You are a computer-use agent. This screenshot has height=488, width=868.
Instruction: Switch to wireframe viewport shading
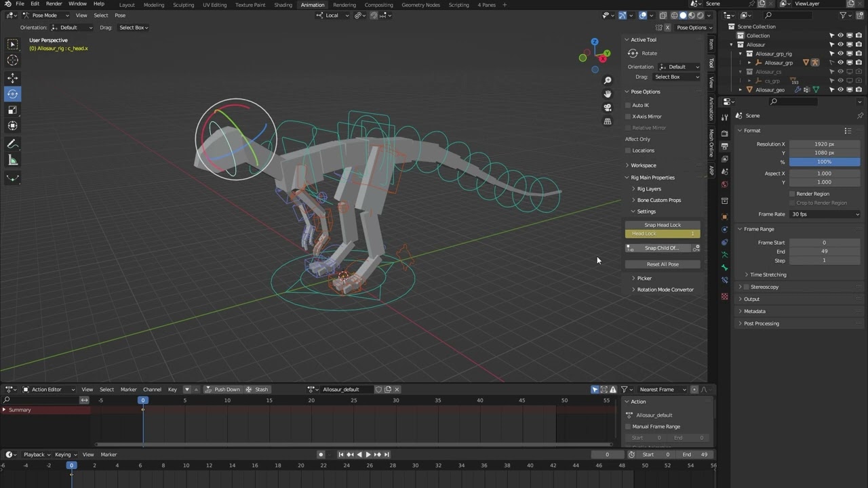pos(674,15)
